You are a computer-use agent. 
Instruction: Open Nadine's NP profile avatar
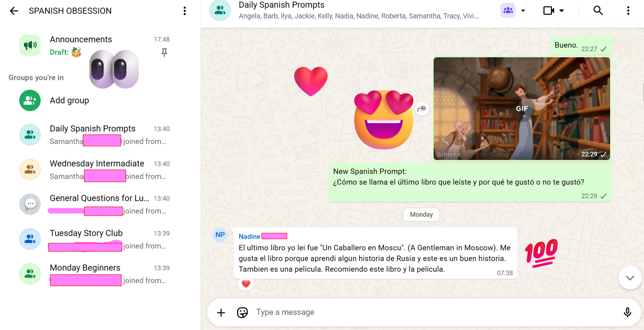pos(220,235)
